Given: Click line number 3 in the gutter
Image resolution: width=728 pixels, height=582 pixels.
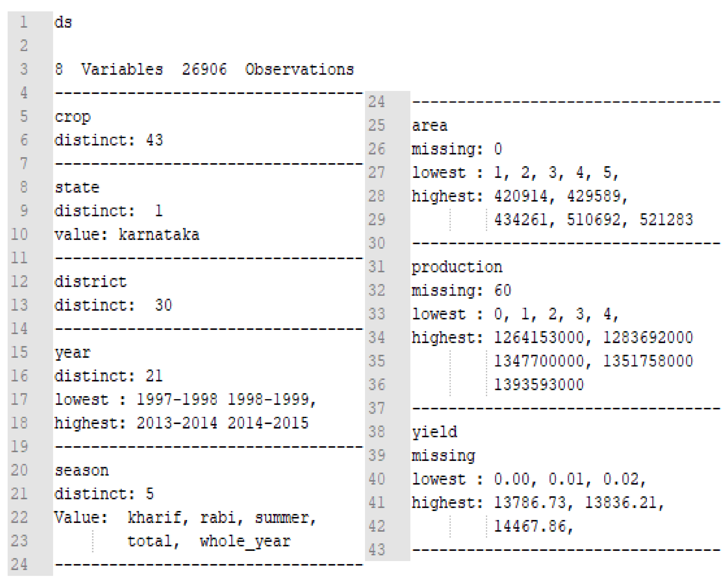Looking at the screenshot, I should tap(24, 69).
